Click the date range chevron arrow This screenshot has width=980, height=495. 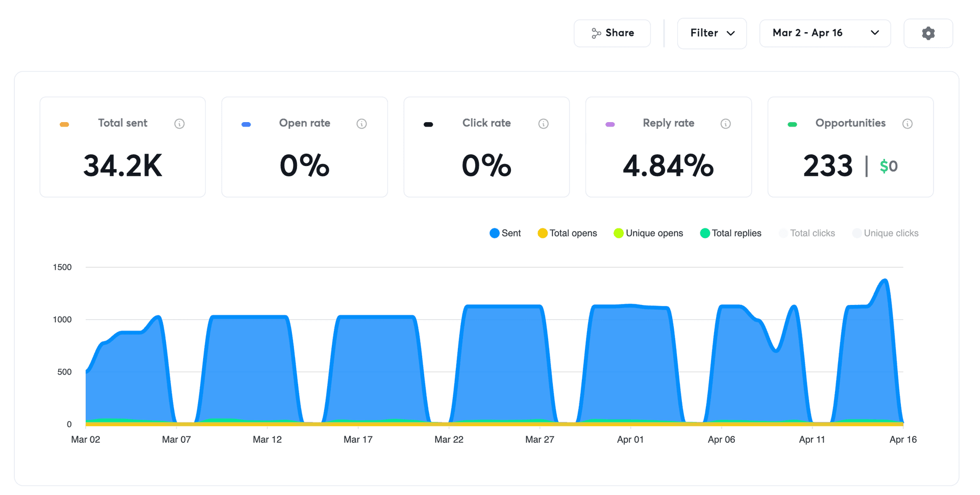click(874, 33)
